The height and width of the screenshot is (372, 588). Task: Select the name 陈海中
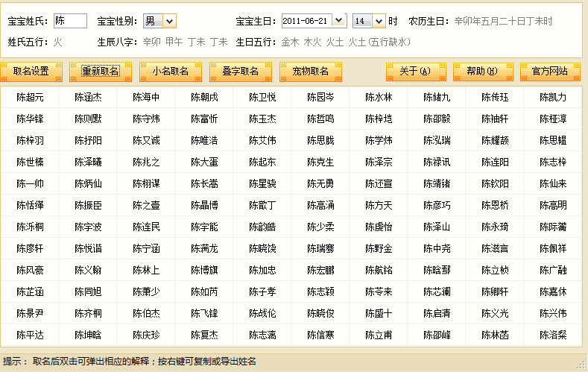pos(146,98)
